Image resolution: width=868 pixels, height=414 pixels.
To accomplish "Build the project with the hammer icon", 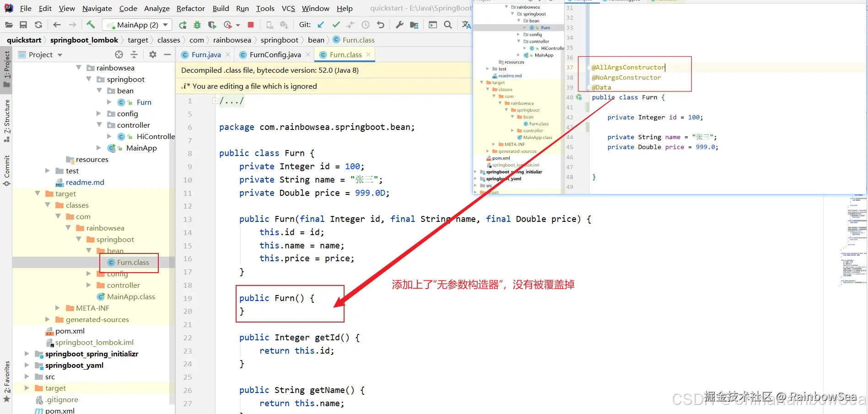I will tap(91, 25).
